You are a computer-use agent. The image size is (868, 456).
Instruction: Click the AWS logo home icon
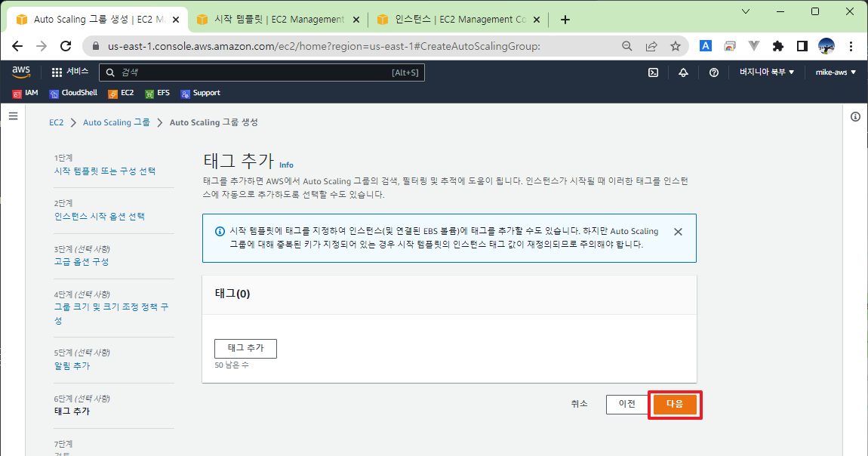(21, 72)
